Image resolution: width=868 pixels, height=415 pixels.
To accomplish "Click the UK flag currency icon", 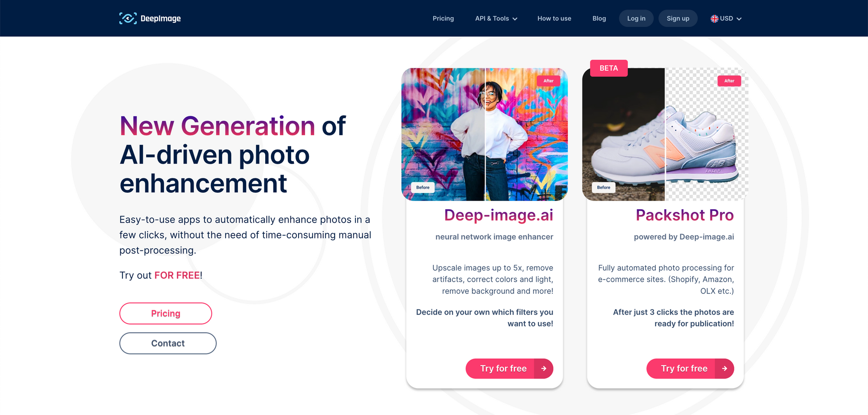I will point(714,19).
